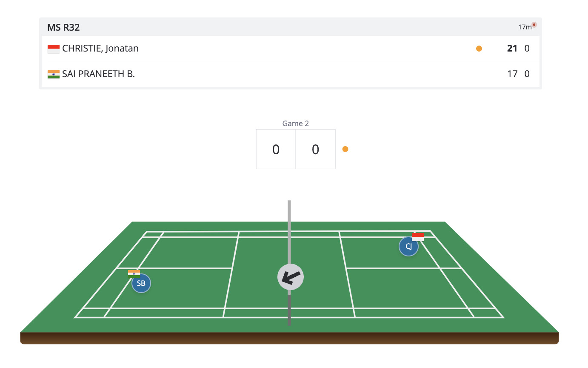The height and width of the screenshot is (368, 588).
Task: Click the right Game 2 score box
Action: (x=315, y=149)
